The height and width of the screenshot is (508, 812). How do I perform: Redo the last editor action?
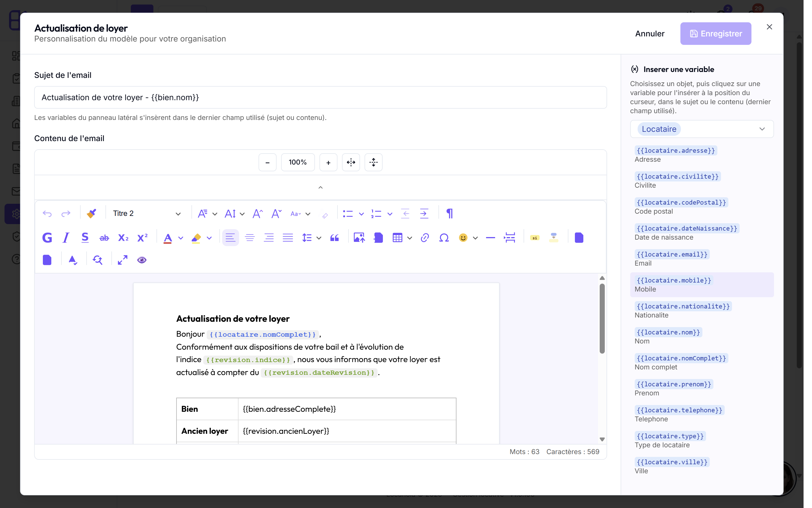(66, 214)
